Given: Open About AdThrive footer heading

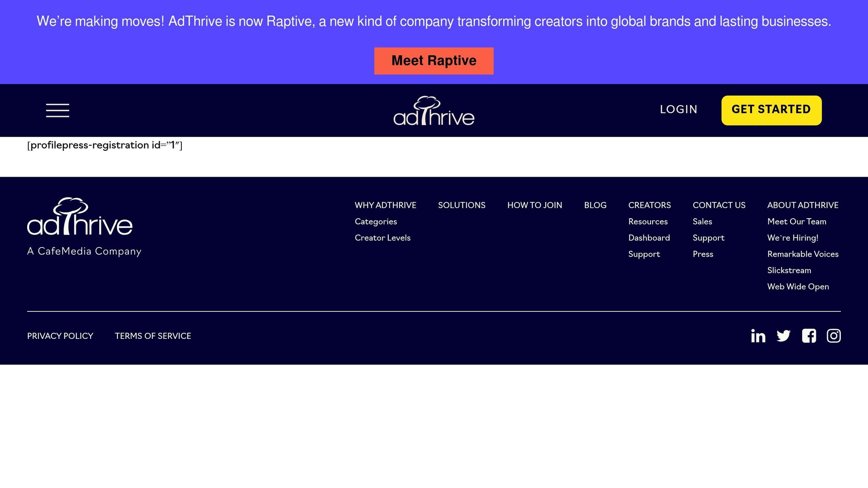Looking at the screenshot, I should 803,205.
